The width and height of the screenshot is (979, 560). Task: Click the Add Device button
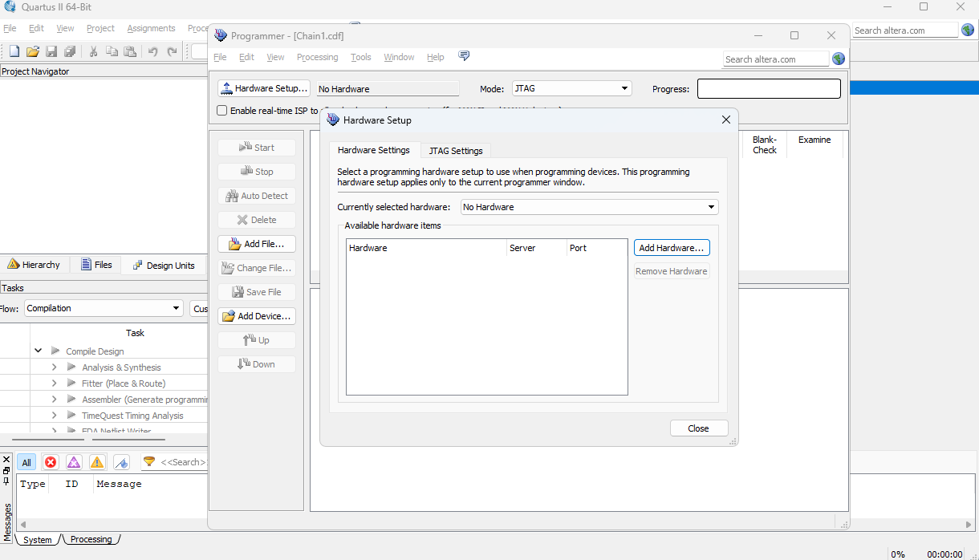(257, 316)
